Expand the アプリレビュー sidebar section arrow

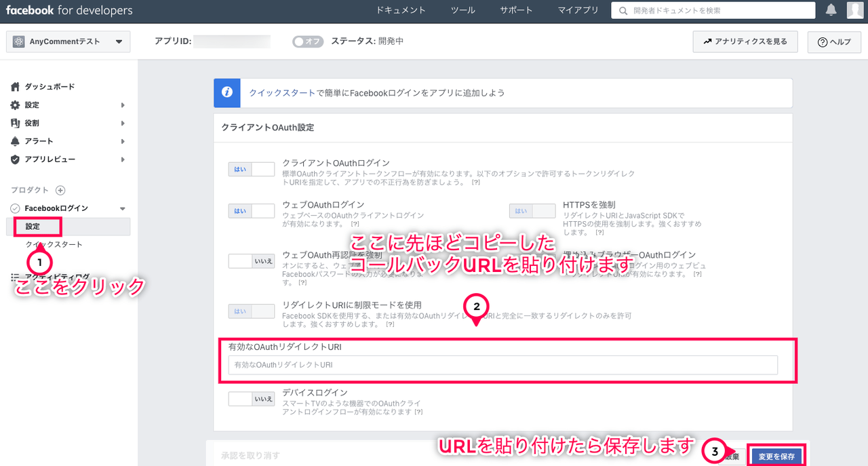pyautogui.click(x=123, y=159)
